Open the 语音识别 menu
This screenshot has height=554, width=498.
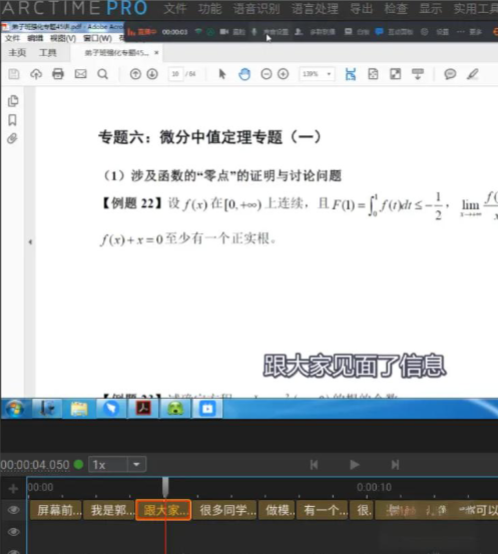click(256, 8)
